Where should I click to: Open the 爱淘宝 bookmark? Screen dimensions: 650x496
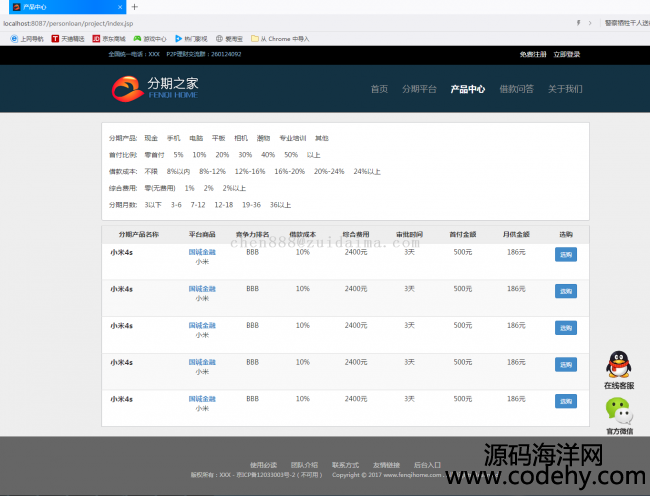pos(229,39)
